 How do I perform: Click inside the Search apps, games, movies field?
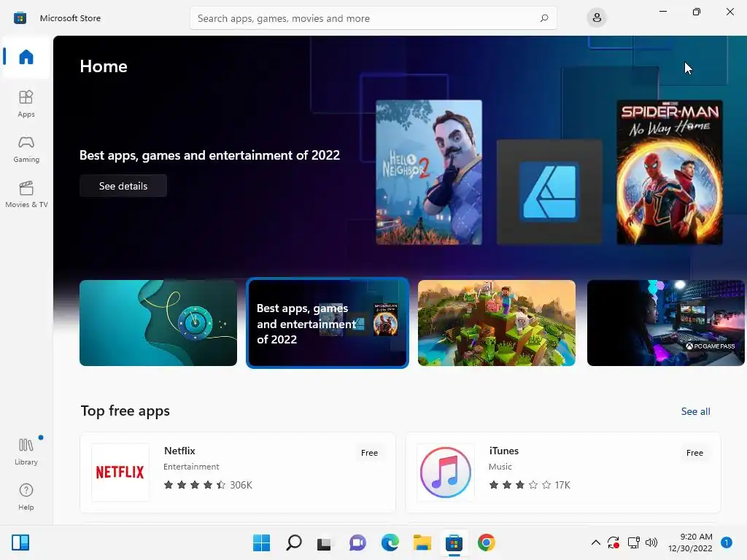click(373, 18)
